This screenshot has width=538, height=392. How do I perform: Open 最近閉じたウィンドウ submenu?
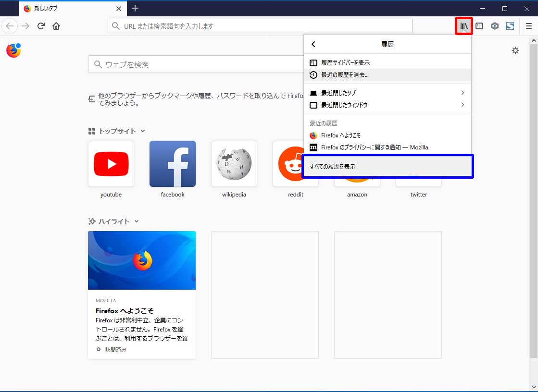click(388, 105)
